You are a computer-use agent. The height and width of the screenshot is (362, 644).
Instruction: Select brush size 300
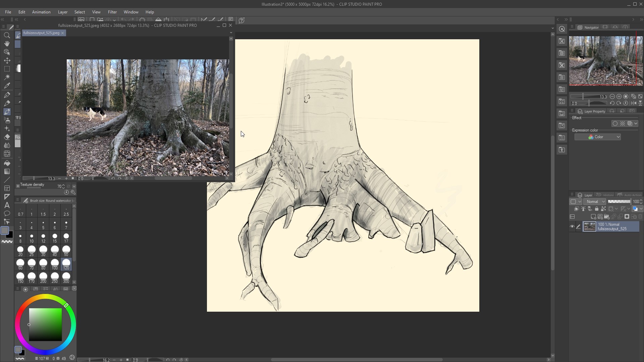coord(66,278)
